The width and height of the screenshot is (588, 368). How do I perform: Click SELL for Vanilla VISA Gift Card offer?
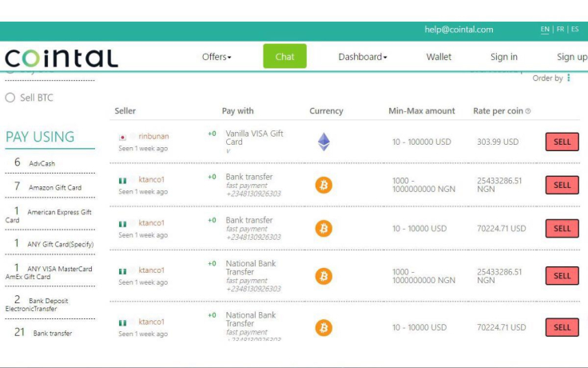[x=562, y=142]
